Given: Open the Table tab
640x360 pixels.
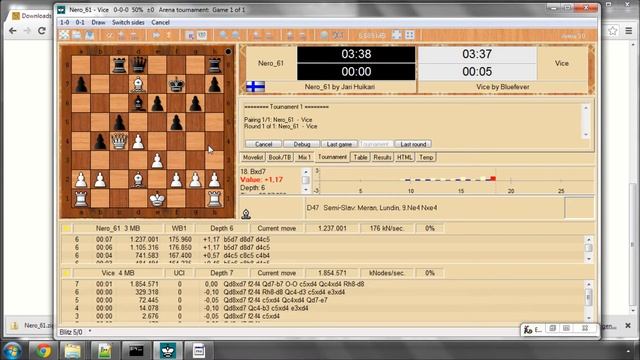Looking at the screenshot, I should point(360,157).
